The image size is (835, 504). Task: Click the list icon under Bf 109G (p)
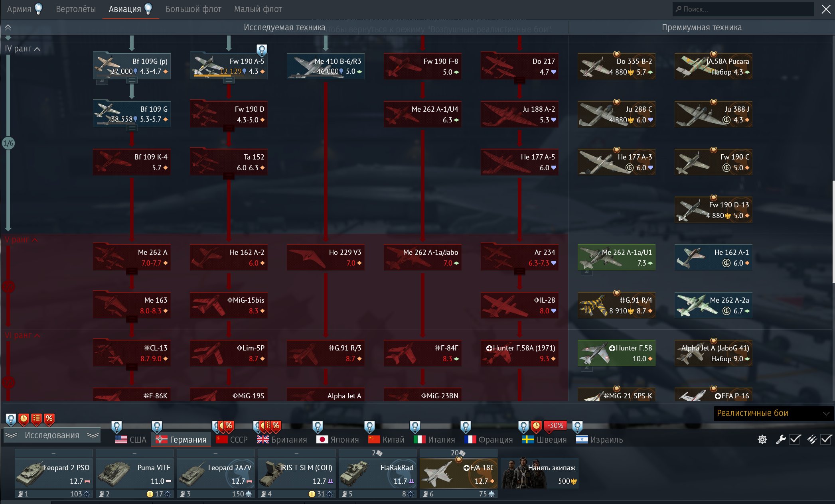pos(132,81)
